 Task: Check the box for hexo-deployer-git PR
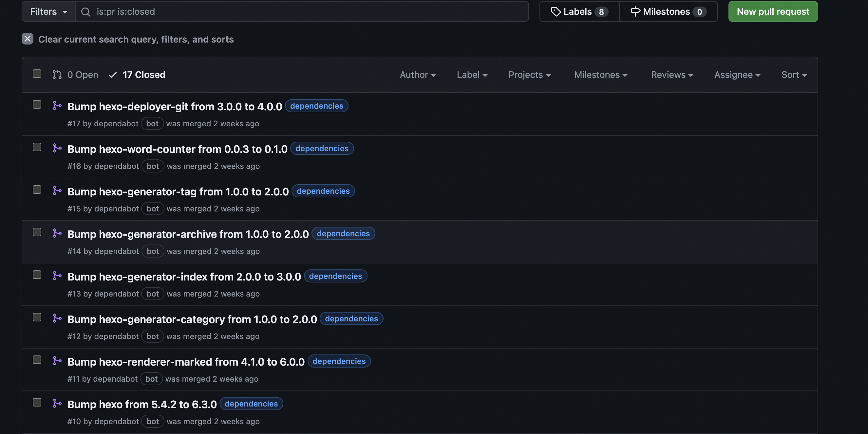pos(37,105)
